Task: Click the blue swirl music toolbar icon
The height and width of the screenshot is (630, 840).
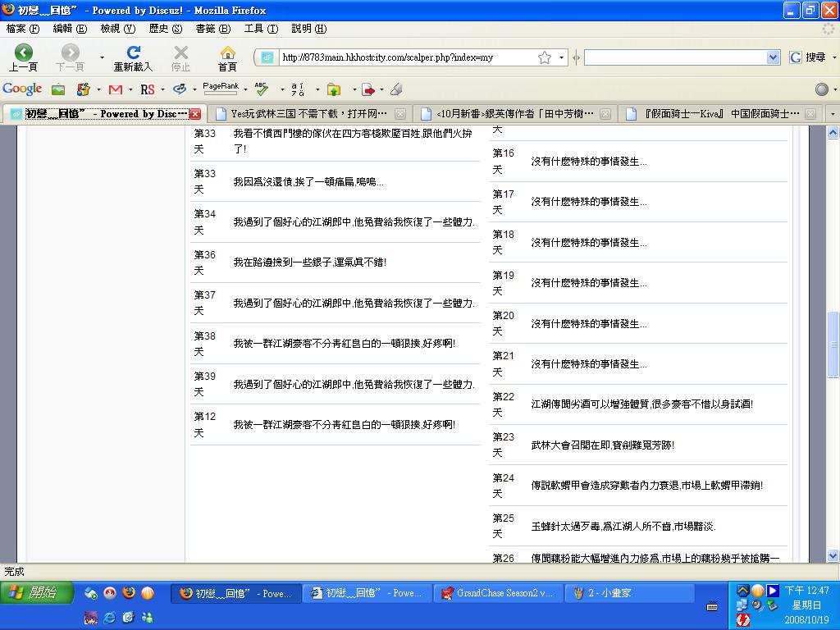Action: 180,89
